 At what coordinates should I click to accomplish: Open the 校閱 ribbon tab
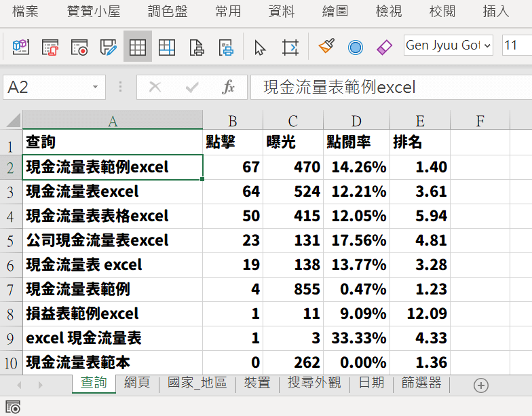coord(442,12)
